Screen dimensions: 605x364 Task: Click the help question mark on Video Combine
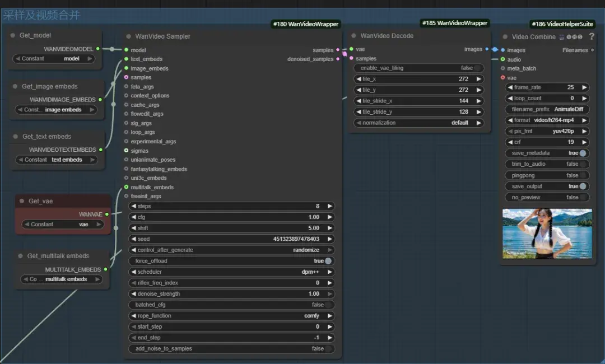point(592,36)
